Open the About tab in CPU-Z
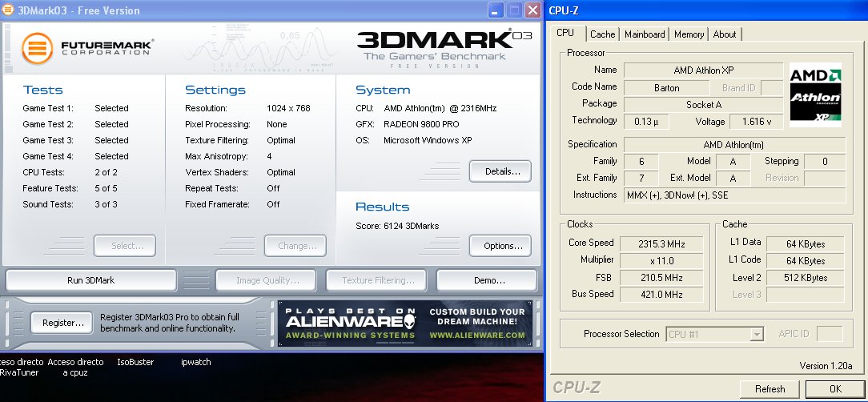Viewport: 868px width, 402px height. pyautogui.click(x=724, y=34)
